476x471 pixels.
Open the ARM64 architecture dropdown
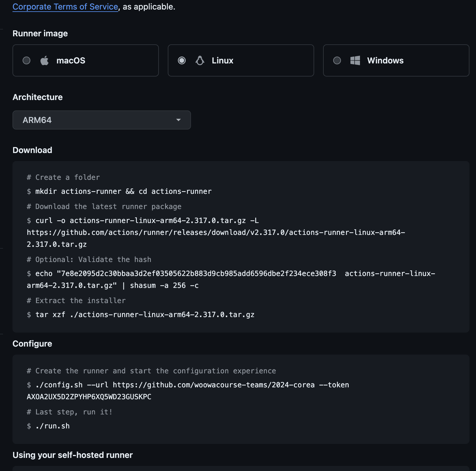tap(101, 120)
